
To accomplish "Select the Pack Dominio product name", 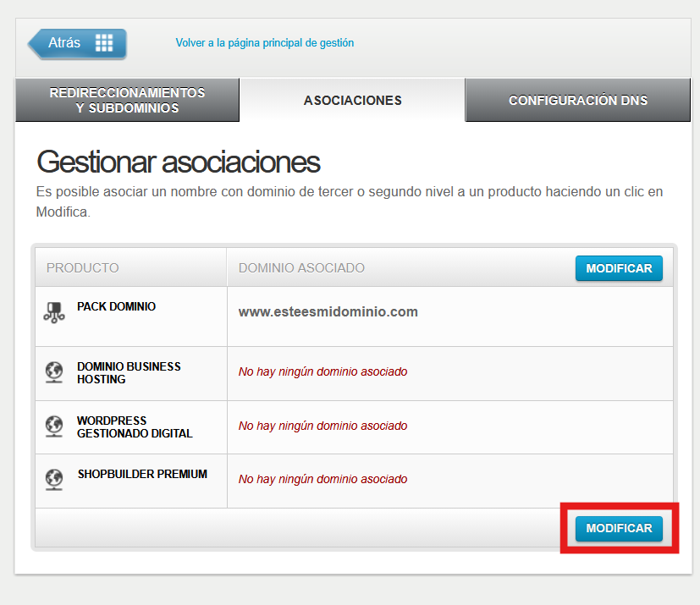I will click(x=116, y=307).
